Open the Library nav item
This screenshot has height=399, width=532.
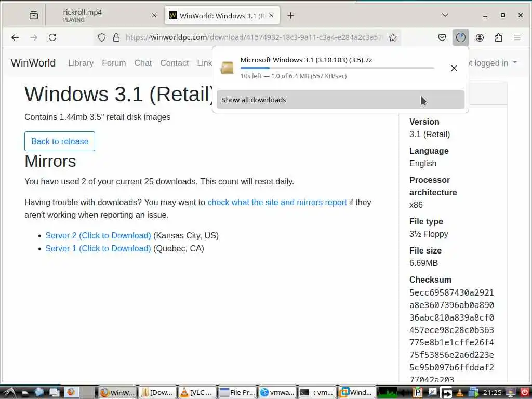pyautogui.click(x=81, y=63)
